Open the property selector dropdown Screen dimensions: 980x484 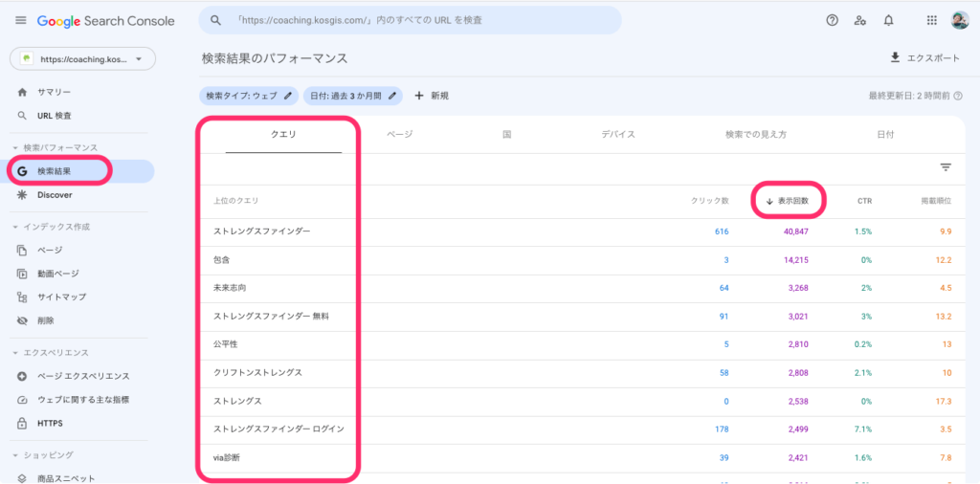82,59
